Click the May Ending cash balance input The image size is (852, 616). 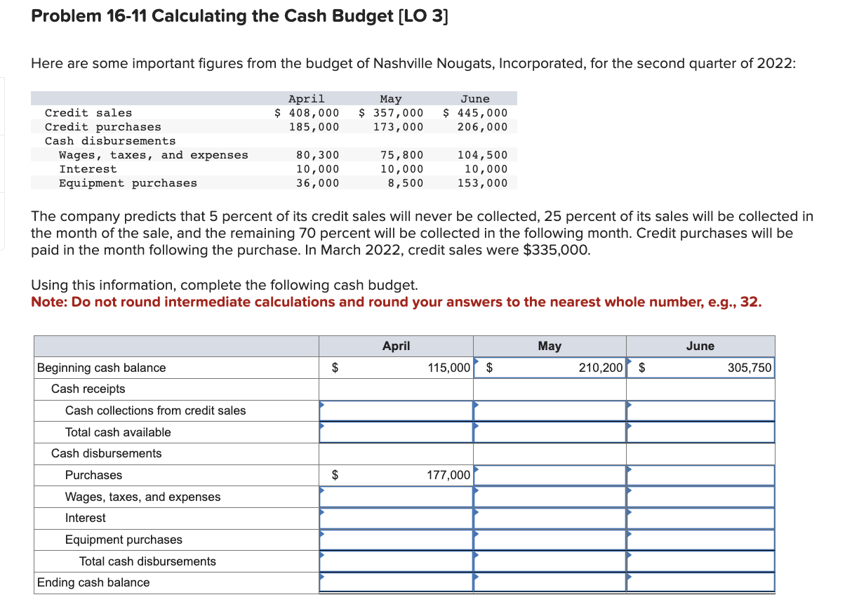point(550,582)
